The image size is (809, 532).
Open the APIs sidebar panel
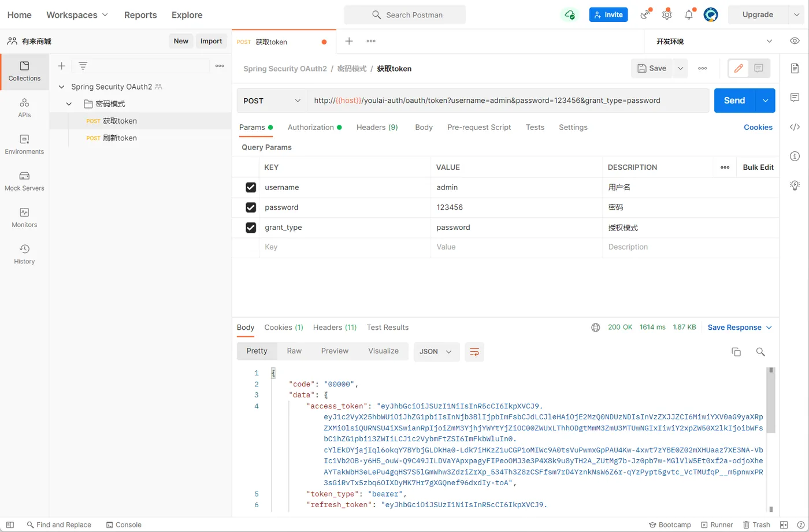[24, 108]
